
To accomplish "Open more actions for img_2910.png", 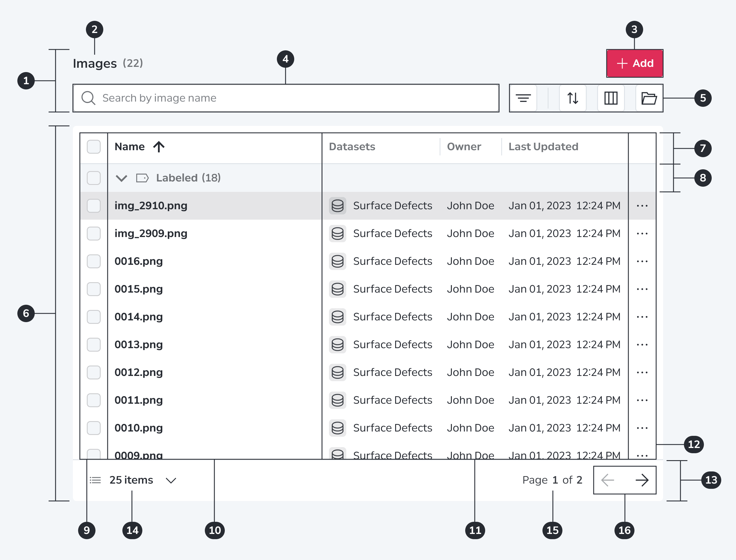I will tap(642, 206).
